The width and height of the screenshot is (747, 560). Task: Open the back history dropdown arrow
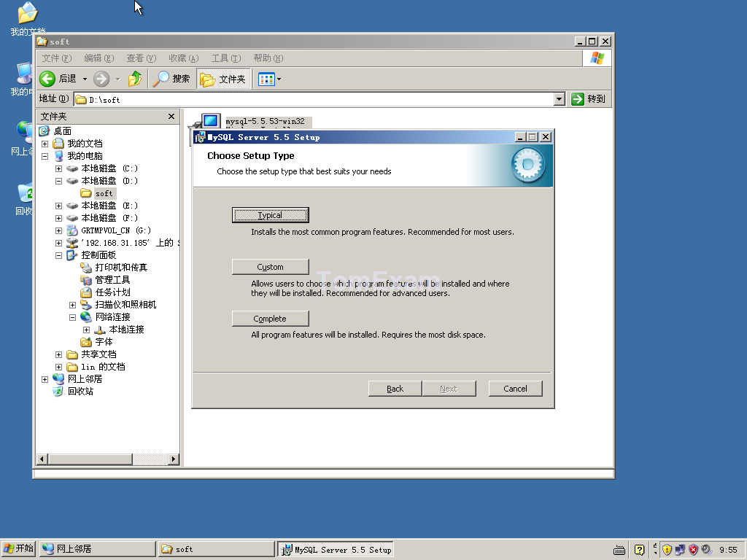click(85, 79)
